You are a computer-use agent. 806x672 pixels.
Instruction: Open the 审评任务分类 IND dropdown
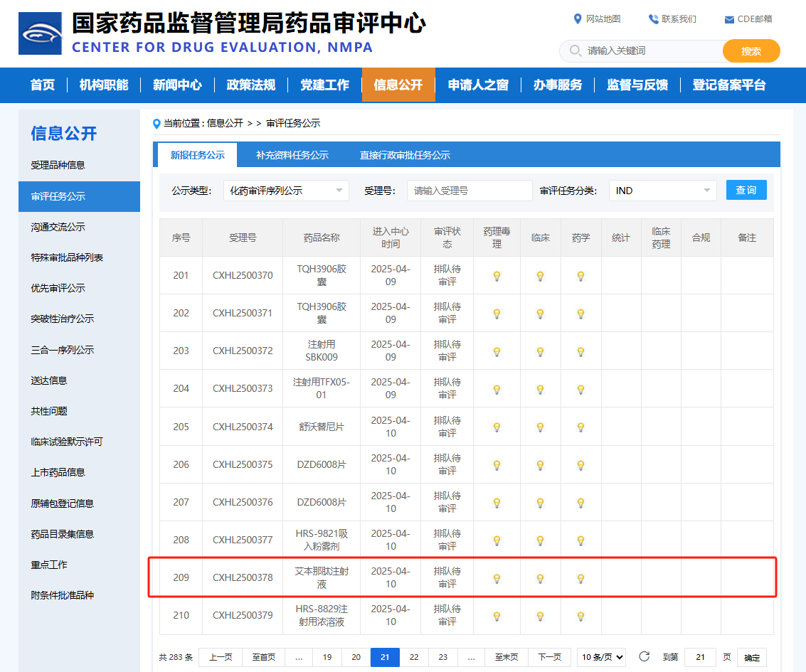662,191
